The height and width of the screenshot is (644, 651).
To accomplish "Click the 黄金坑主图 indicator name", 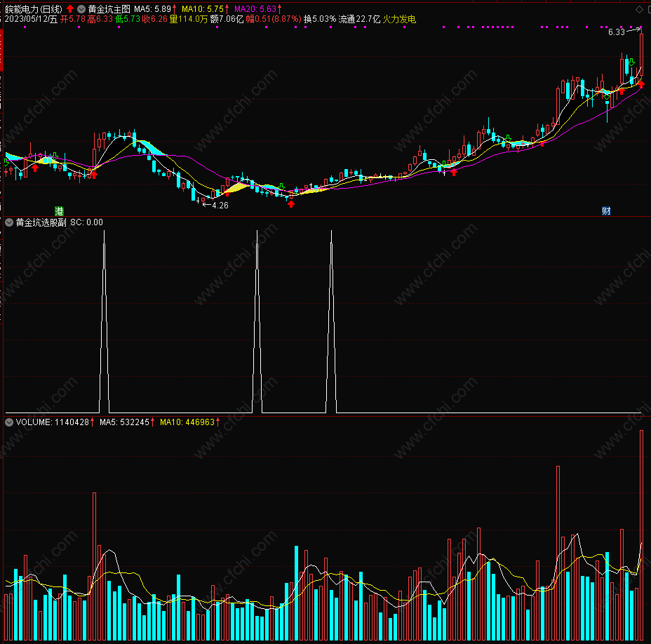I will (x=109, y=8).
